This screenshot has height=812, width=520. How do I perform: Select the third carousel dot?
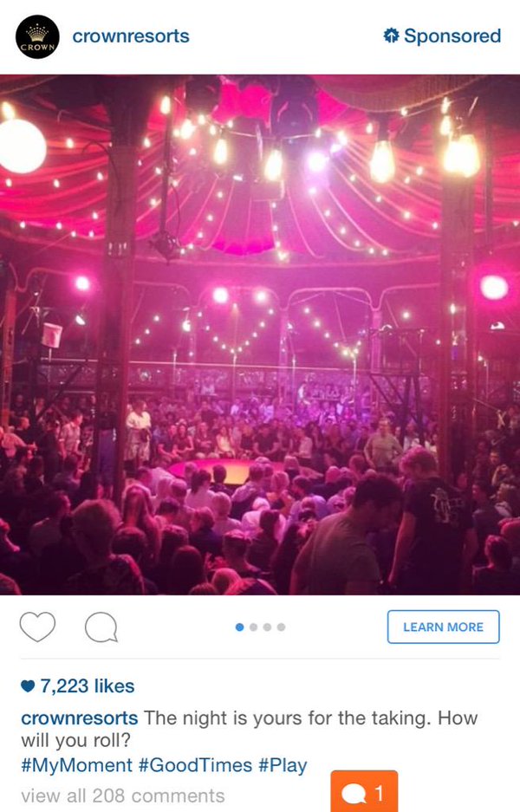[x=267, y=627]
